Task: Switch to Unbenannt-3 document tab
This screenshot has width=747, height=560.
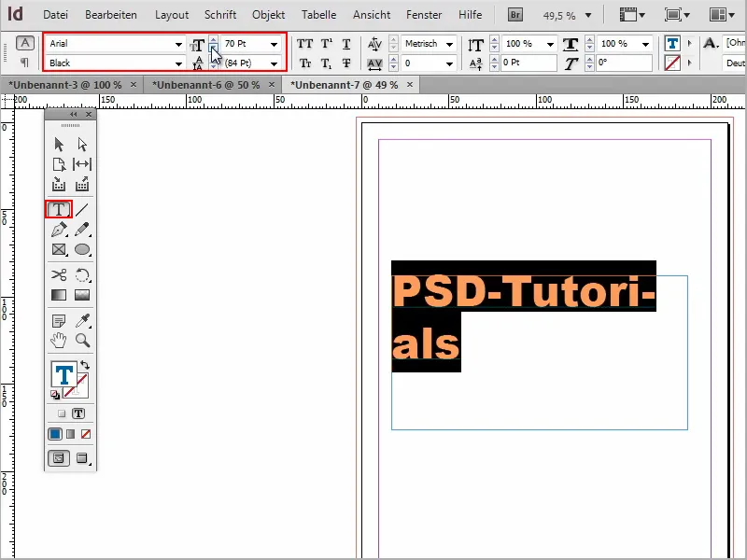Action: (64, 85)
